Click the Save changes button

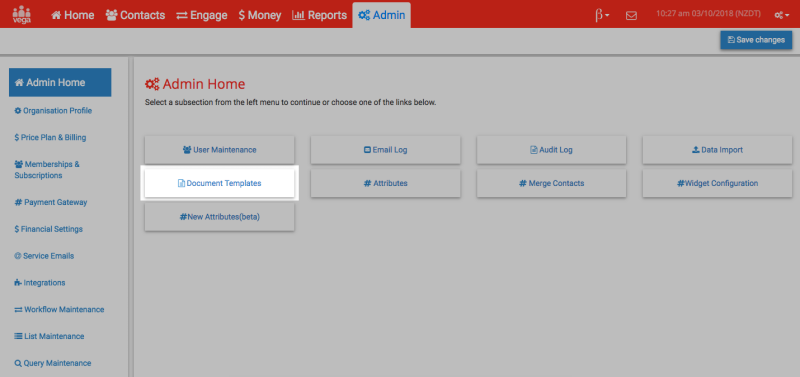(x=756, y=40)
